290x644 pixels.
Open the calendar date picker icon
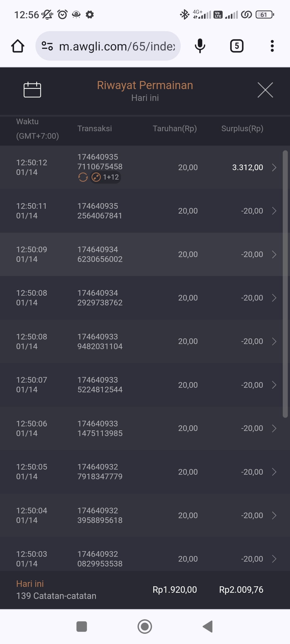(x=32, y=90)
